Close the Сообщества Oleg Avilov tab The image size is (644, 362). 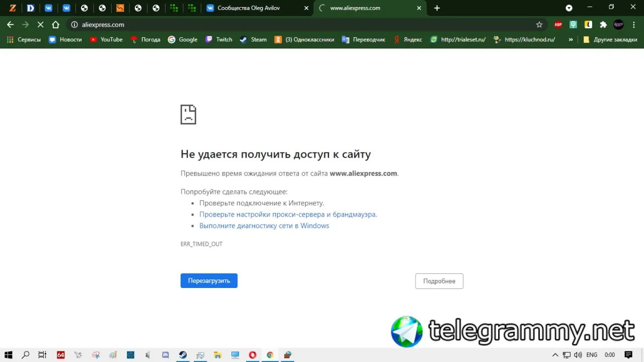point(306,8)
